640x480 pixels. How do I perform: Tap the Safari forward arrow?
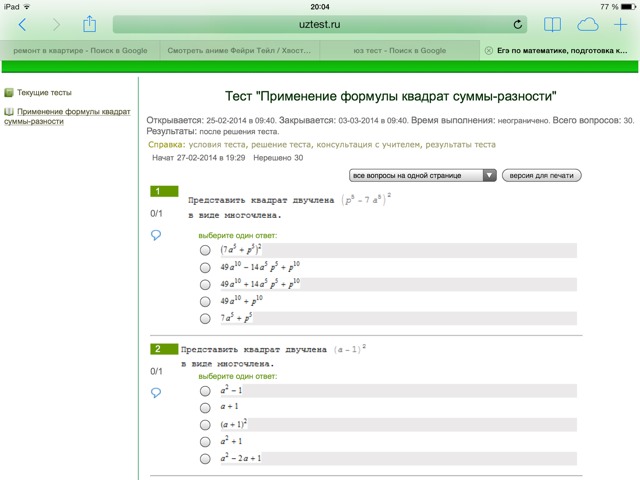tap(56, 25)
